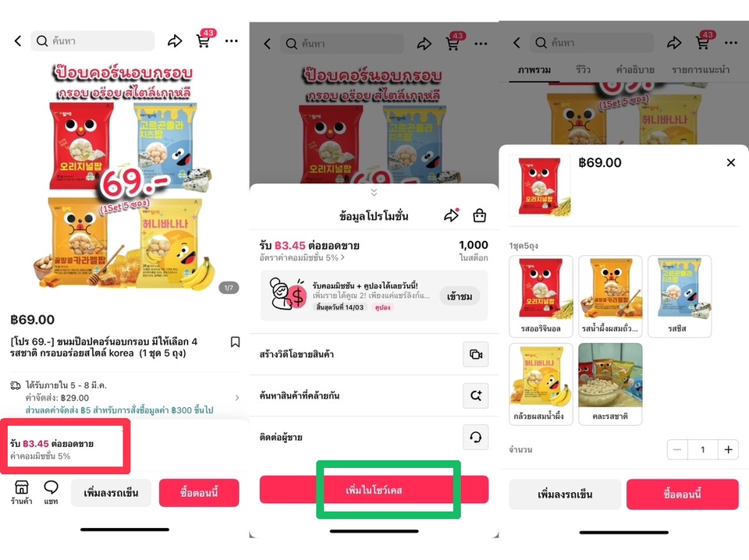Collapse the promotion sheet with the down chevron
This screenshot has height=560, width=749.
click(x=374, y=192)
